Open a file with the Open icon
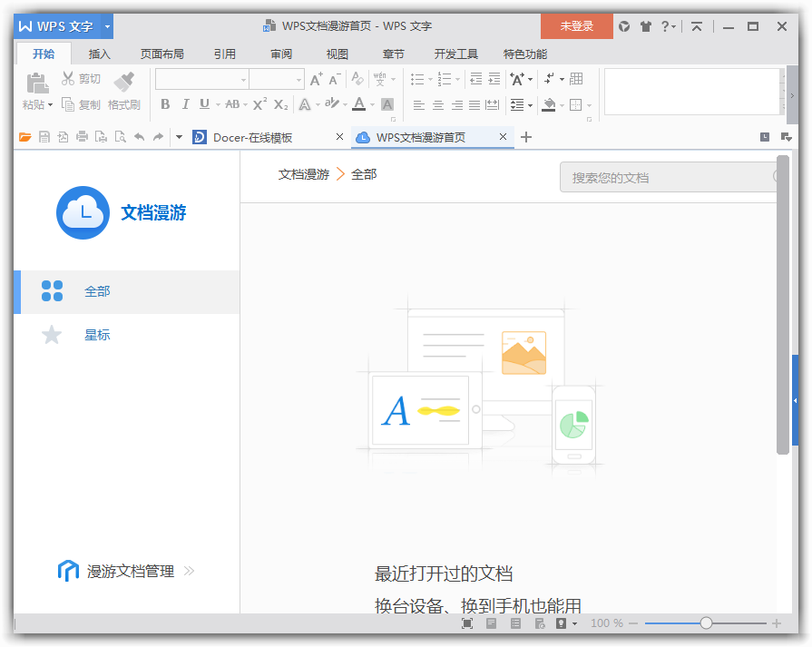The height and width of the screenshot is (647, 812). pyautogui.click(x=25, y=137)
